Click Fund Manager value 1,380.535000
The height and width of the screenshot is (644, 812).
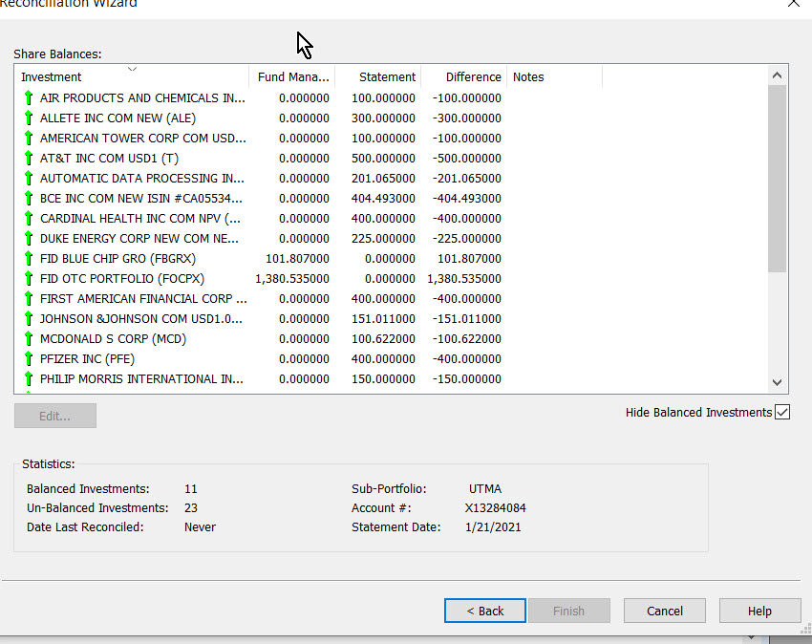point(292,279)
